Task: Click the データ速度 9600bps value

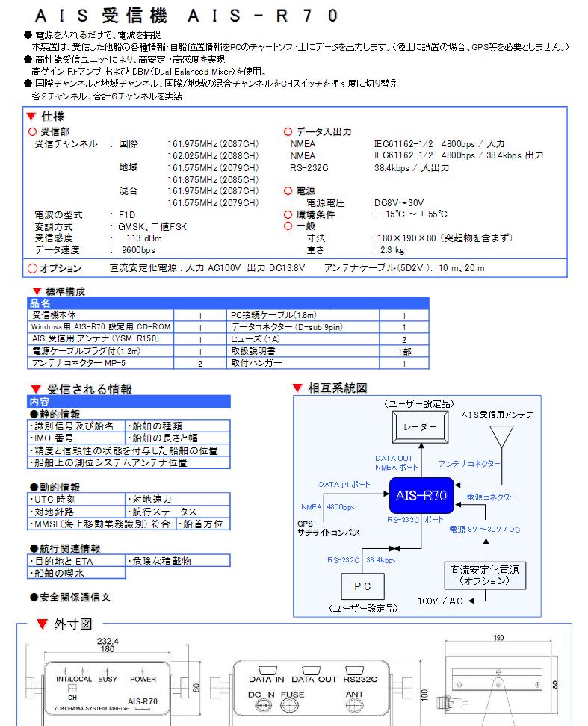Action: 138,250
